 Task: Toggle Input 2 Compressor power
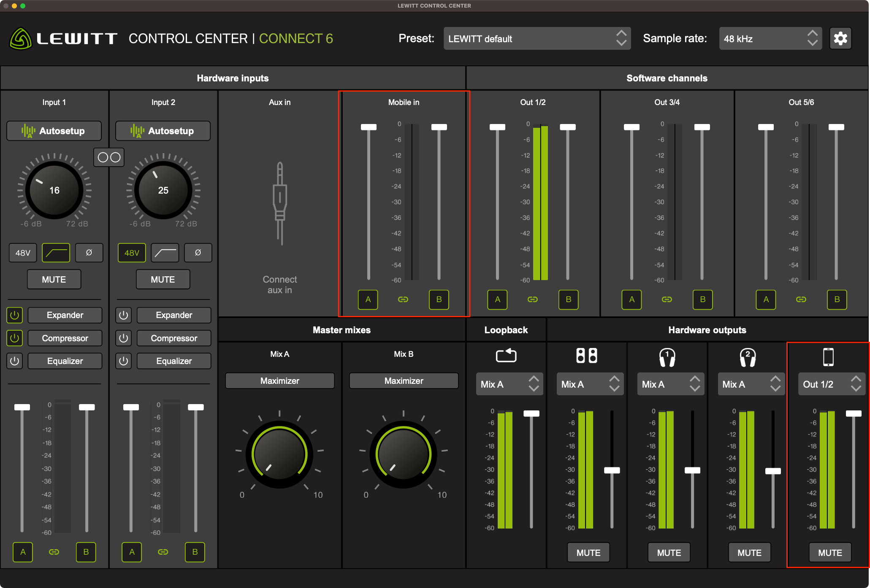124,338
